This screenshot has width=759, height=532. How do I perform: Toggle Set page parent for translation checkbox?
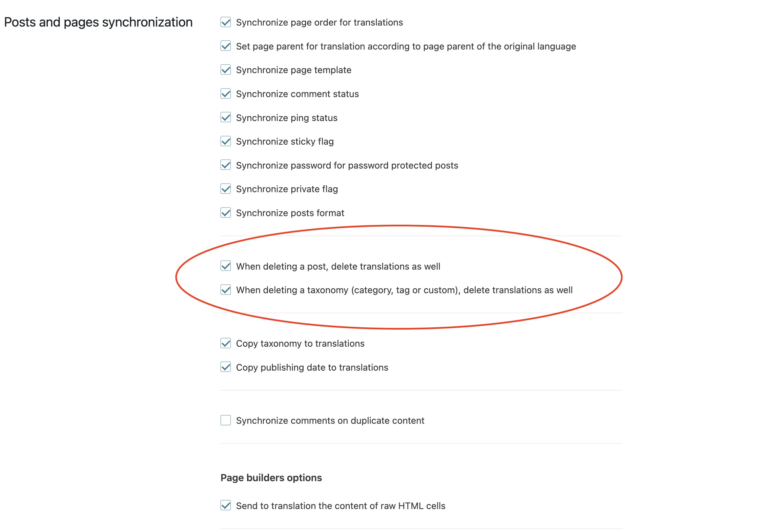226,46
